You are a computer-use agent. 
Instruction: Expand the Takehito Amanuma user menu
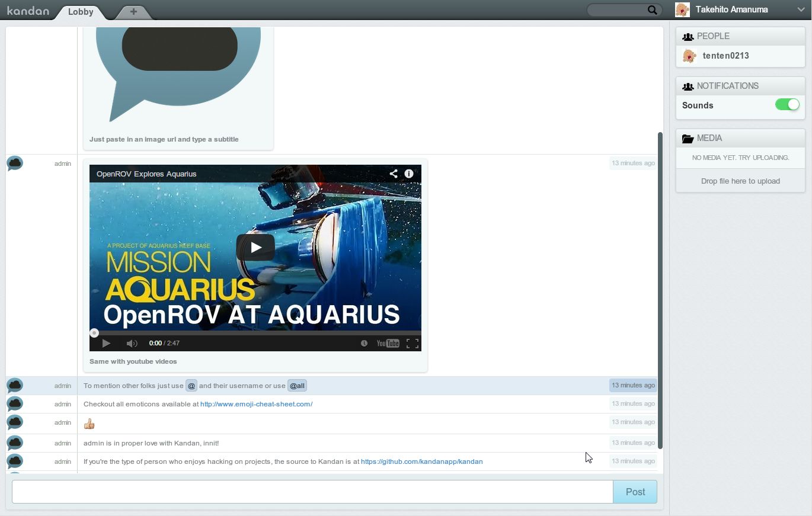[800, 9]
